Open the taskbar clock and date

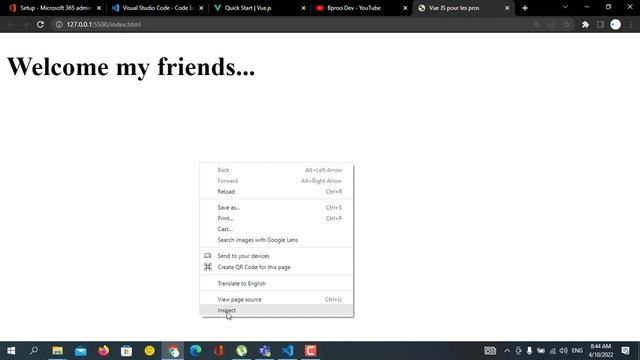click(601, 351)
